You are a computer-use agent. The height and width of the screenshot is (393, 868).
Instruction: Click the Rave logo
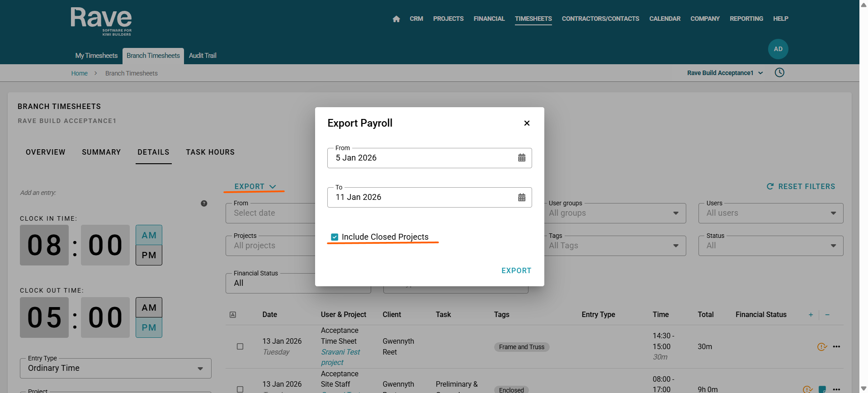pos(101,21)
